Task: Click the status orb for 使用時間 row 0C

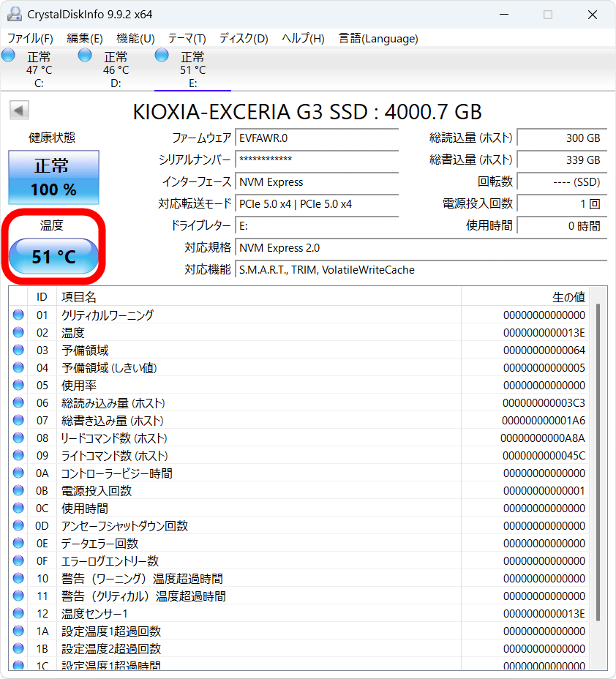Action: pos(18,508)
